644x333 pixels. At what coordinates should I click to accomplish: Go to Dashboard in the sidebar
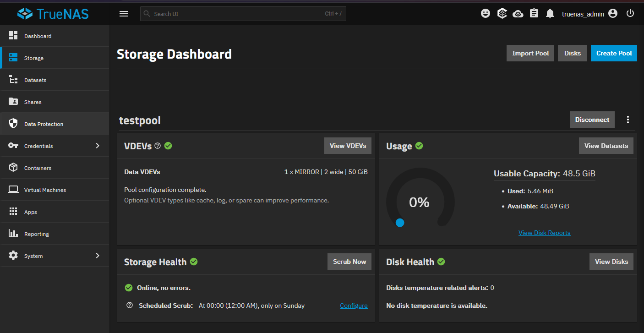(x=55, y=36)
